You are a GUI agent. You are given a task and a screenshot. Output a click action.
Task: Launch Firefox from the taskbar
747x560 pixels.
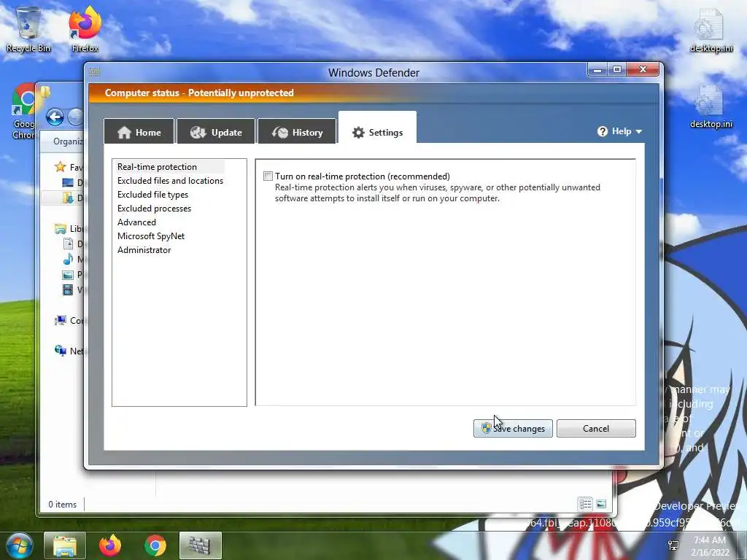[x=110, y=545]
